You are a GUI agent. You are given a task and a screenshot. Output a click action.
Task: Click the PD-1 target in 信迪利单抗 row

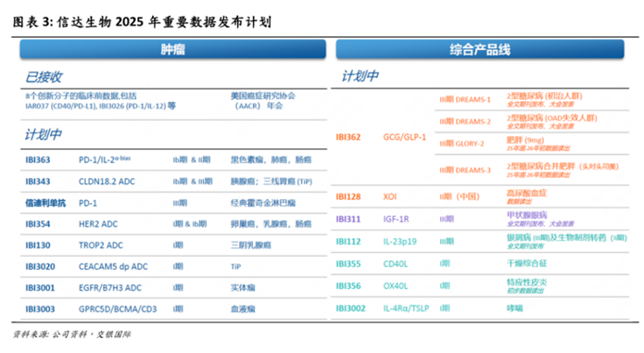click(88, 203)
